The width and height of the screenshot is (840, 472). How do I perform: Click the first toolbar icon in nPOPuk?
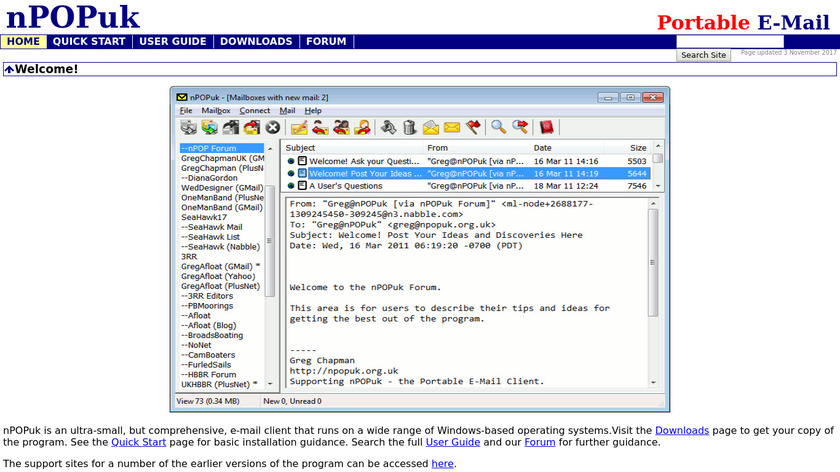point(188,127)
